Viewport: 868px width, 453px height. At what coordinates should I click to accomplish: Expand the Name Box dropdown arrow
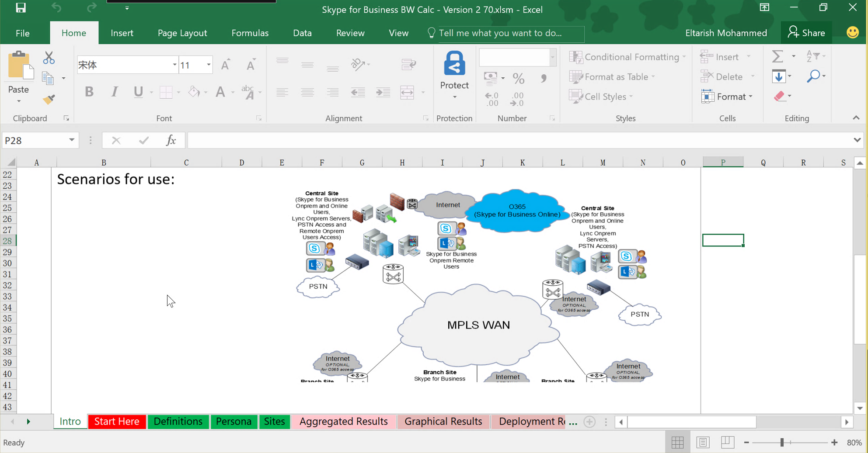pos(71,140)
